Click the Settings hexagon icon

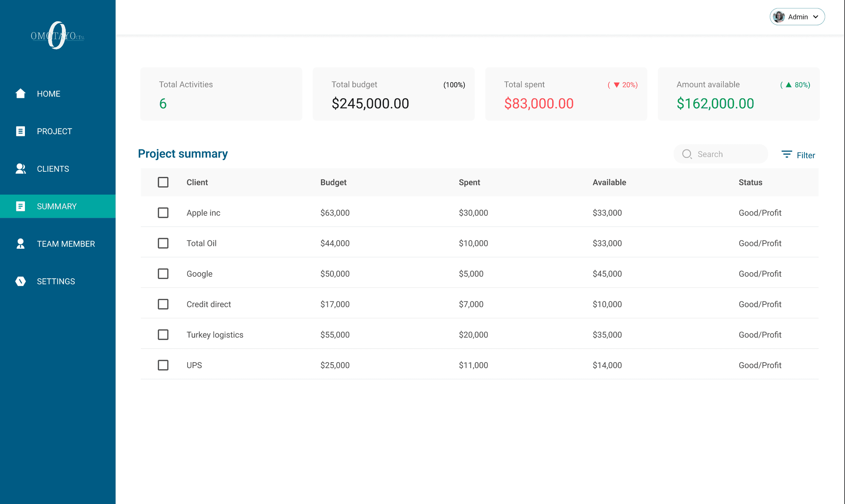[20, 281]
